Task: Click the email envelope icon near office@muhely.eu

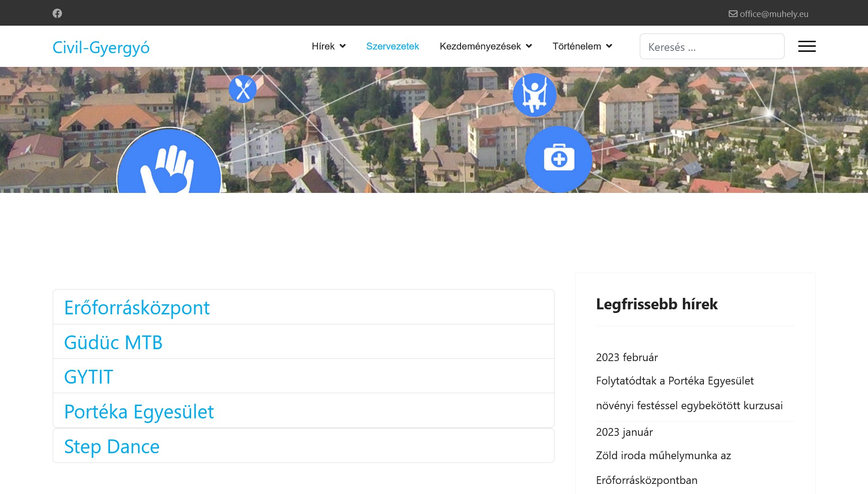Action: (733, 13)
